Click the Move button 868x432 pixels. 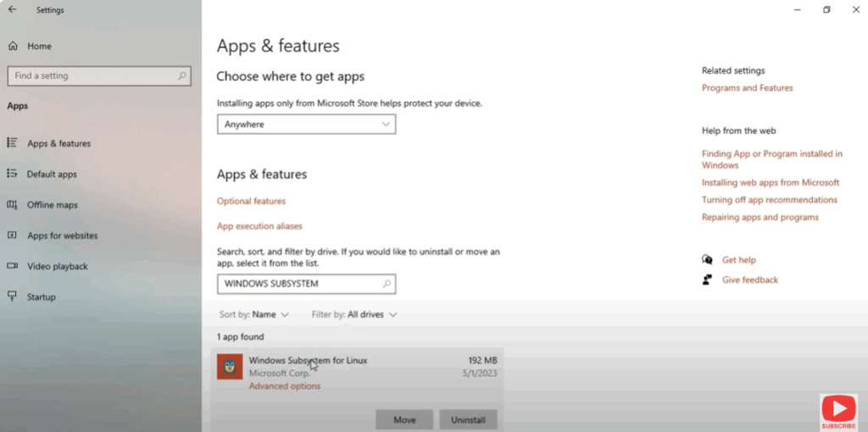(404, 420)
